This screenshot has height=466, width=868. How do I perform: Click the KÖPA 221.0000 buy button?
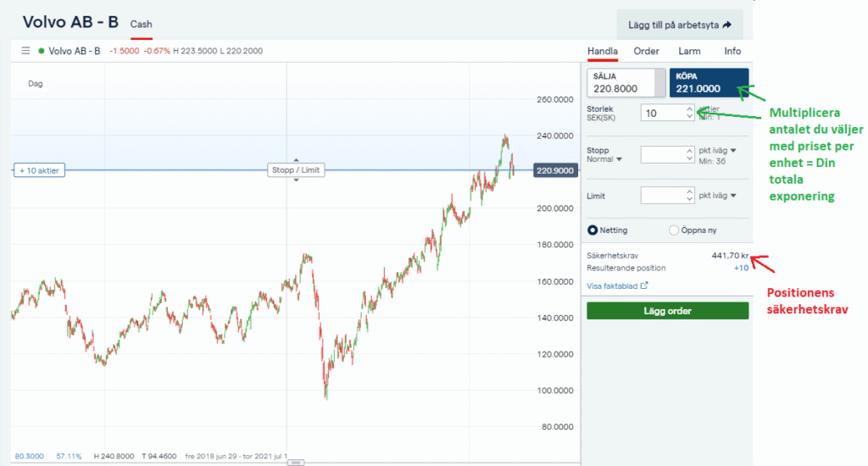(709, 82)
